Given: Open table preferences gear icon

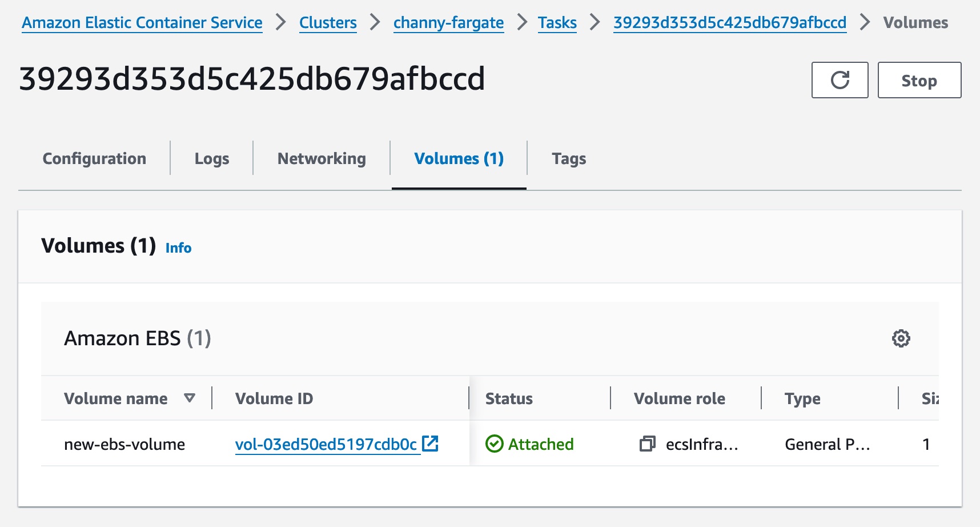Looking at the screenshot, I should point(901,338).
